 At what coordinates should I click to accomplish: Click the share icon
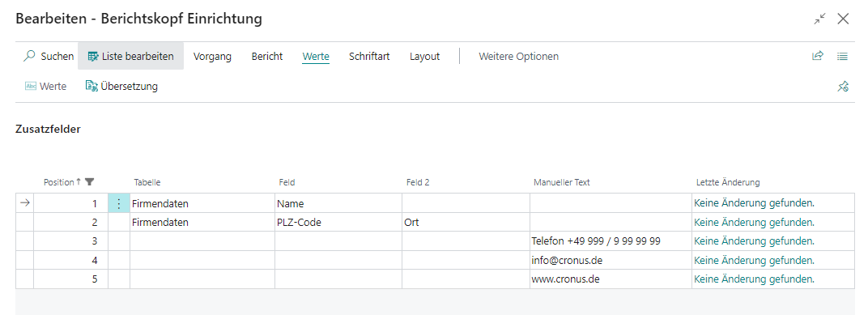818,56
